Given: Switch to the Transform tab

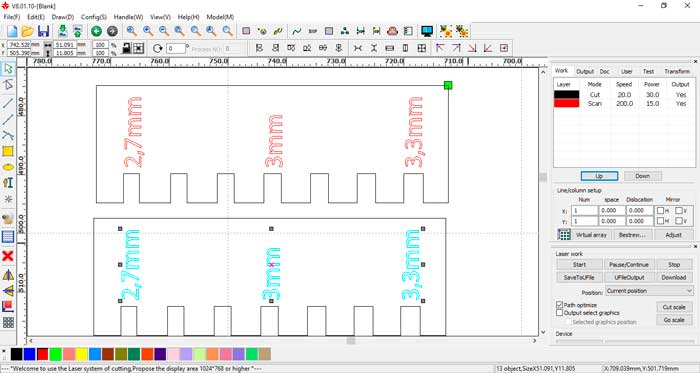Looking at the screenshot, I should point(677,71).
